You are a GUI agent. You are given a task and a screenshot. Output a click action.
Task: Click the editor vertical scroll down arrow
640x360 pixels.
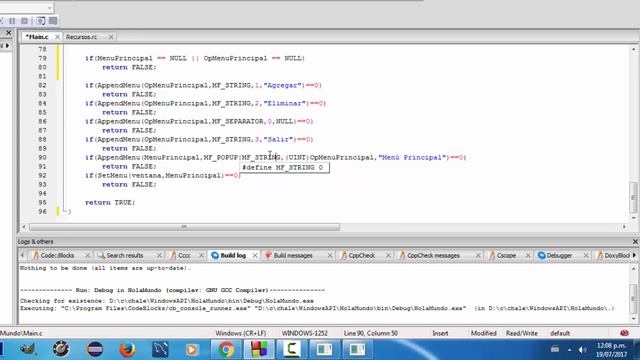click(x=633, y=218)
